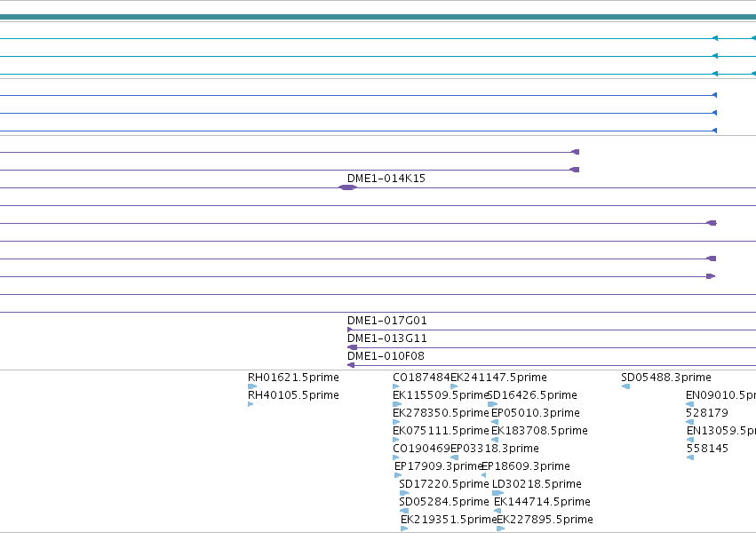Image resolution: width=756 pixels, height=533 pixels.
Task: Choose the SD05488.3prime EST label
Action: pos(666,378)
